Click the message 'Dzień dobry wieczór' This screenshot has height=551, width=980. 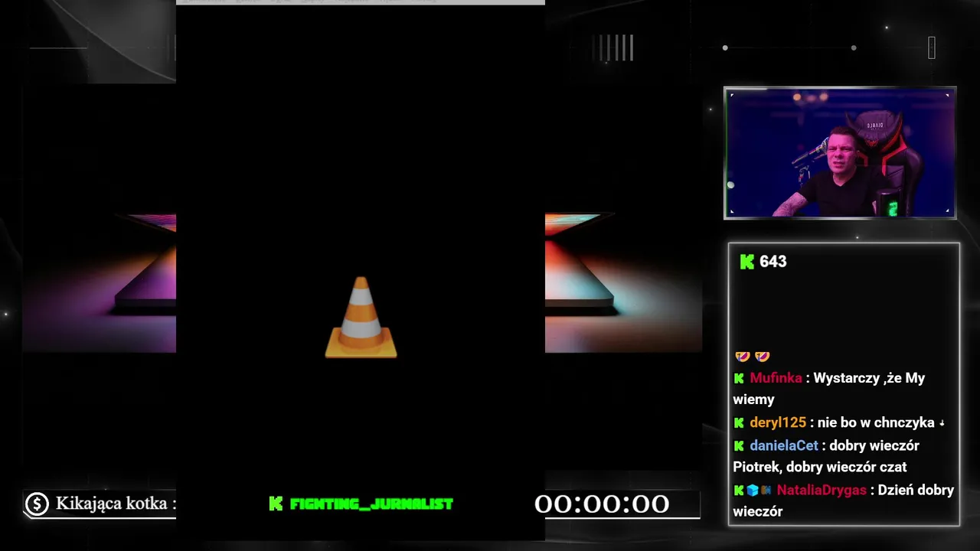point(844,500)
